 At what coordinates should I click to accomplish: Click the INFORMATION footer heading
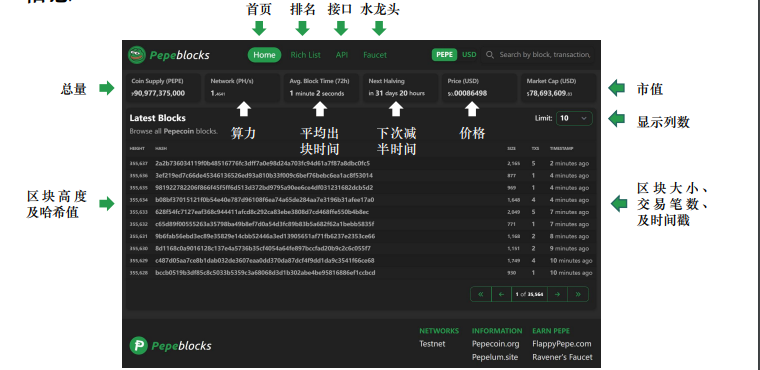[497, 331]
